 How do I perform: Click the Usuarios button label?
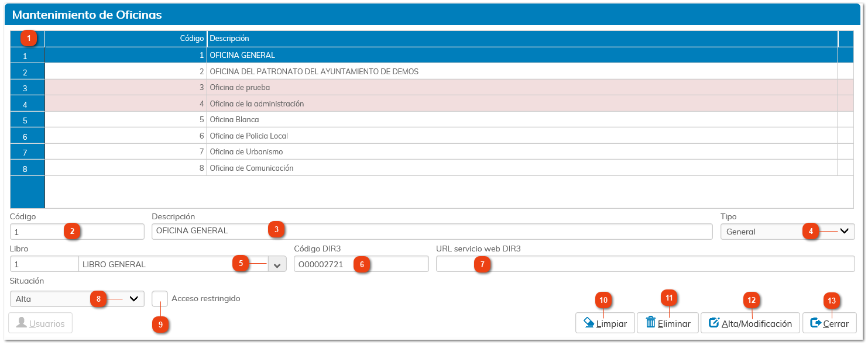click(x=47, y=323)
